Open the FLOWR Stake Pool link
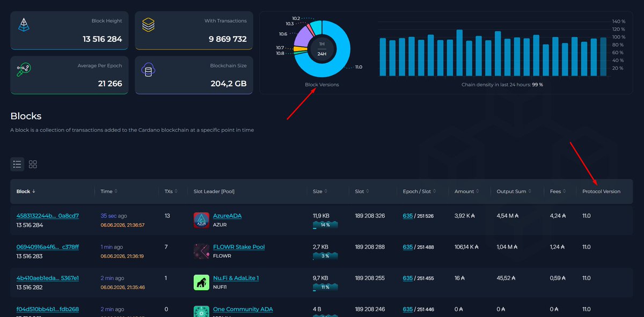 pos(239,247)
